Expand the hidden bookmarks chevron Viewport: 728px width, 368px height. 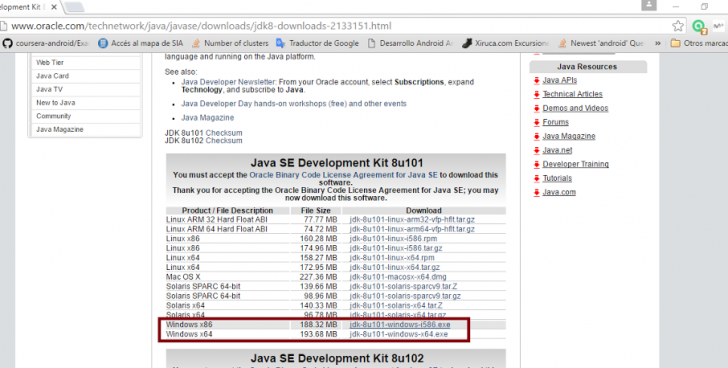coord(657,43)
